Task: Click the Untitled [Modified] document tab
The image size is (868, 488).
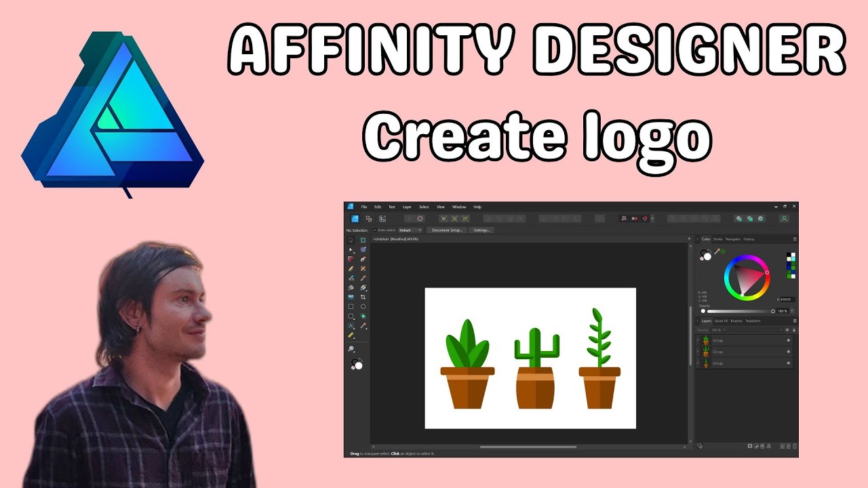Action: coord(395,239)
